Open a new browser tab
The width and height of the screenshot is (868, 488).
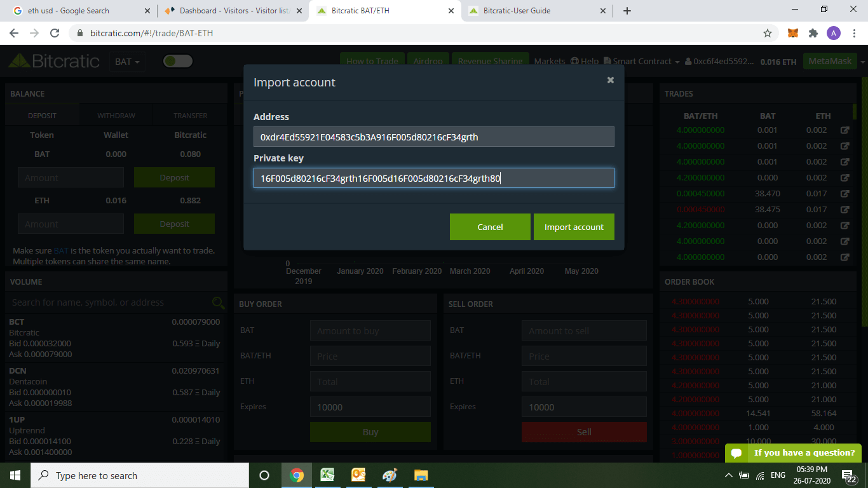pos(627,11)
